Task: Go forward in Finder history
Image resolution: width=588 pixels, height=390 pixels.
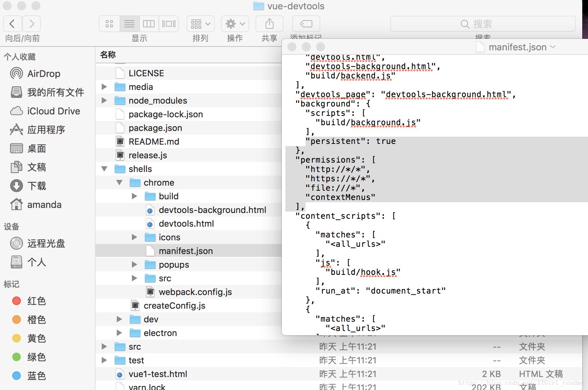Action: 31,24
